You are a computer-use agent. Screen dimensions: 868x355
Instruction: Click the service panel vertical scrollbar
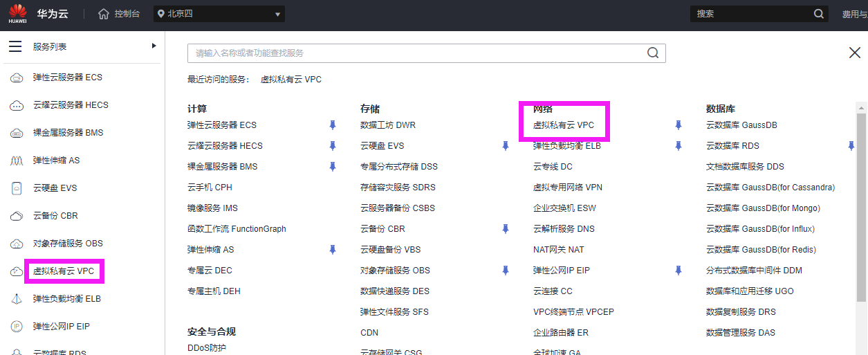tap(862, 208)
